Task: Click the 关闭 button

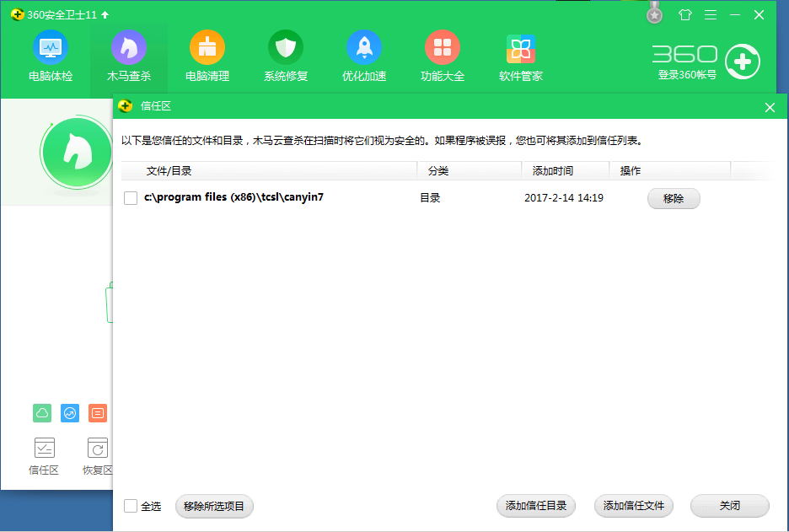Action: pyautogui.click(x=730, y=506)
